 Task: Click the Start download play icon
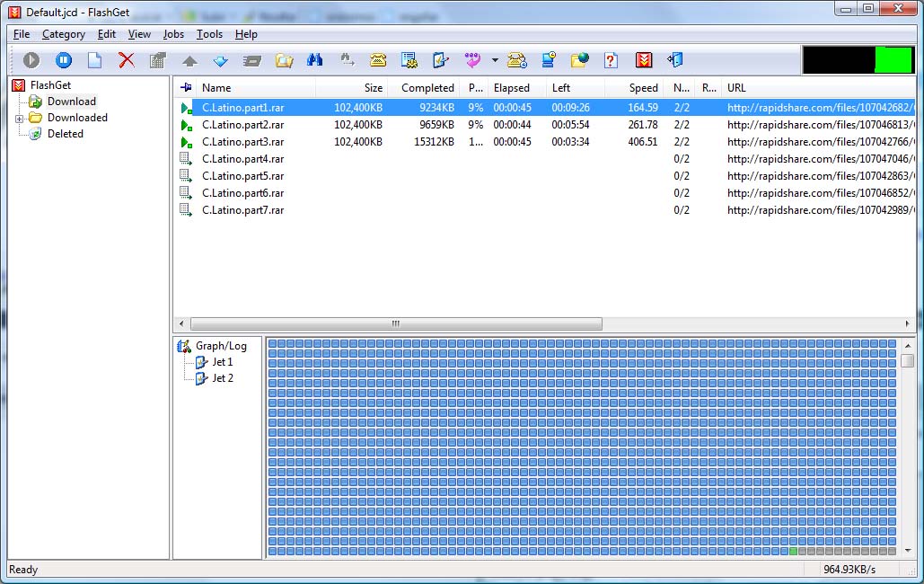click(31, 60)
